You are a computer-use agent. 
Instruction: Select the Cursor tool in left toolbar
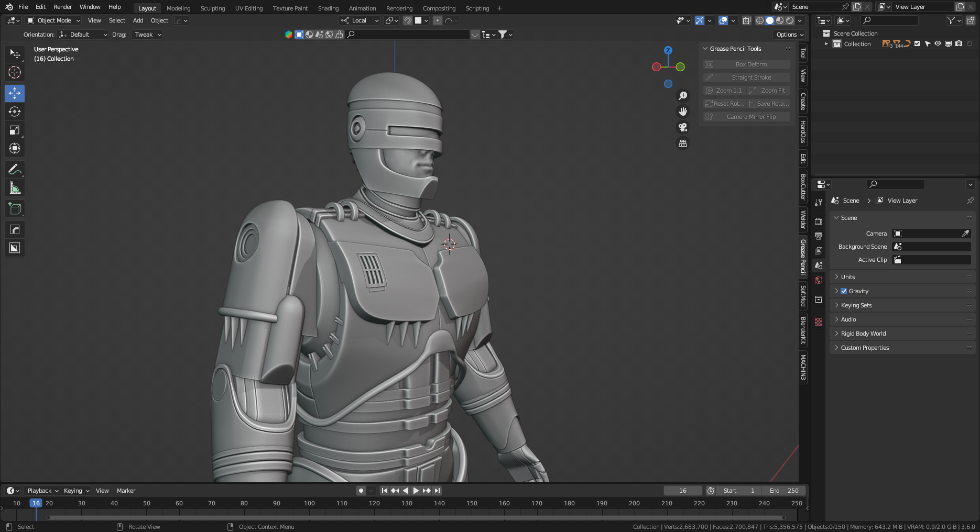coord(15,72)
